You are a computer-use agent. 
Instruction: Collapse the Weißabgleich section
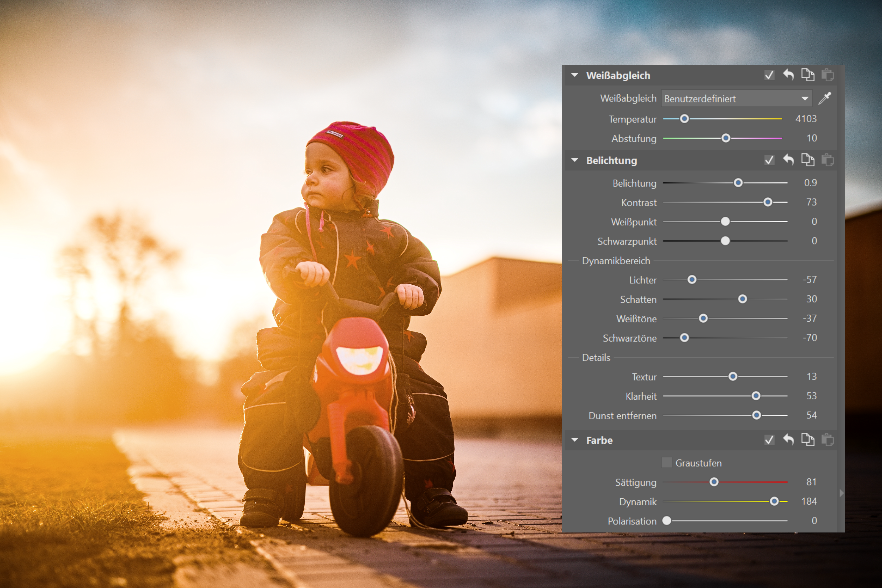(x=574, y=75)
